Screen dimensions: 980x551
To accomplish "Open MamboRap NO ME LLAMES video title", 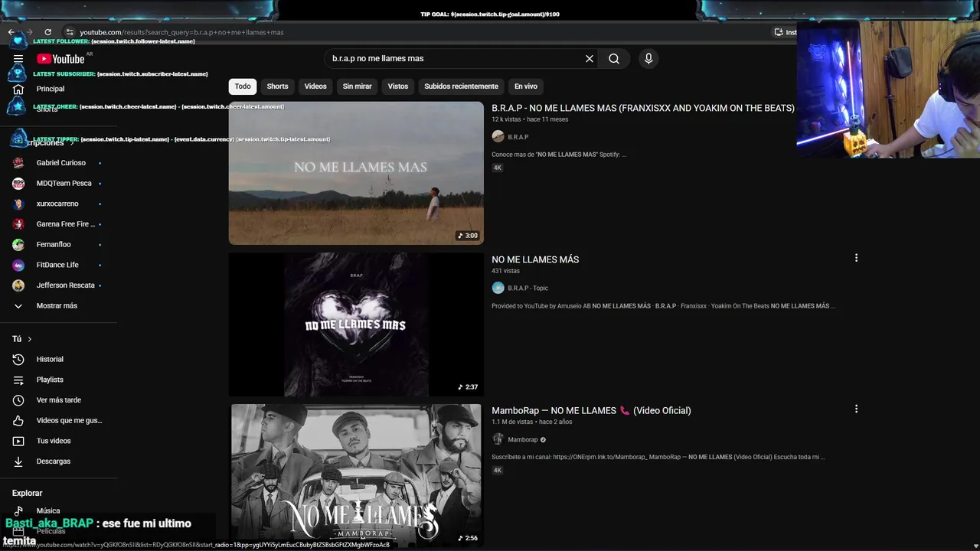I will pos(591,411).
